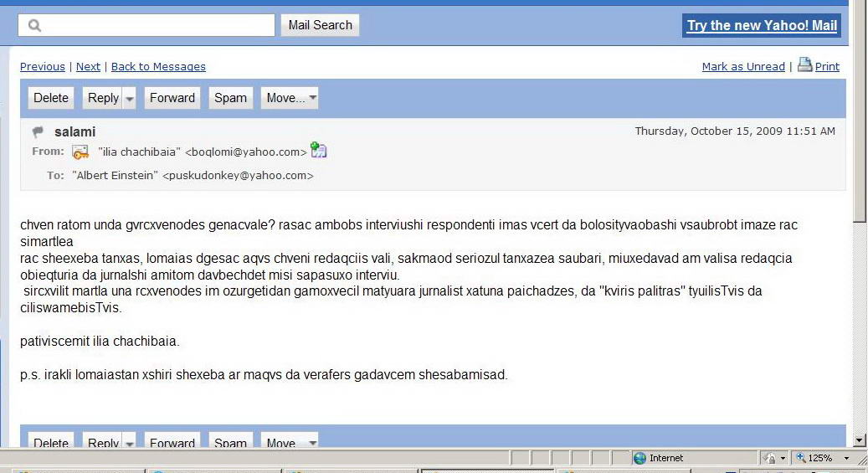Go to the Previous message
868x473 pixels.
(43, 66)
